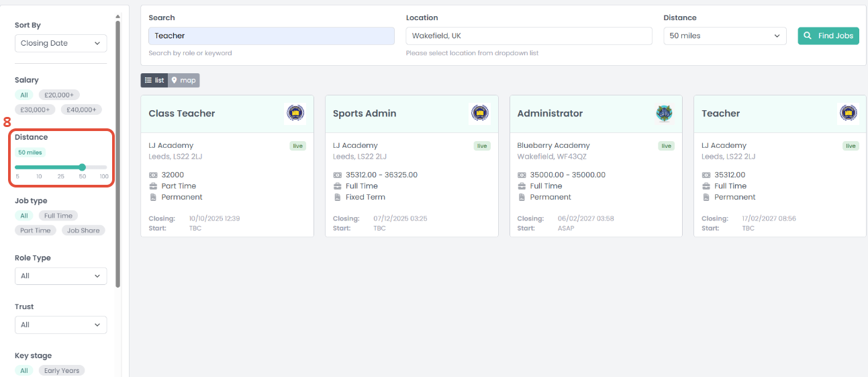Viewport: 868px width, 377px height.
Task: Select the All job type filter
Action: coord(24,216)
